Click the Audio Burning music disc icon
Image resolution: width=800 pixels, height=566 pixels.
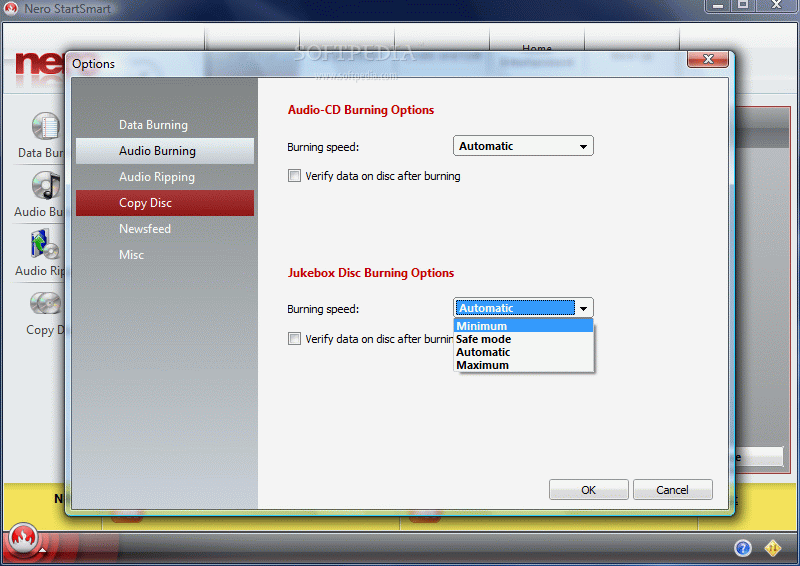point(46,185)
